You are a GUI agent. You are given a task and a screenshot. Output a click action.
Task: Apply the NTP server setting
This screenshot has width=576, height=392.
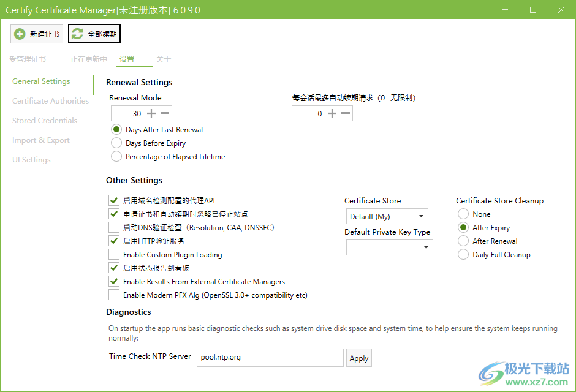click(x=359, y=358)
